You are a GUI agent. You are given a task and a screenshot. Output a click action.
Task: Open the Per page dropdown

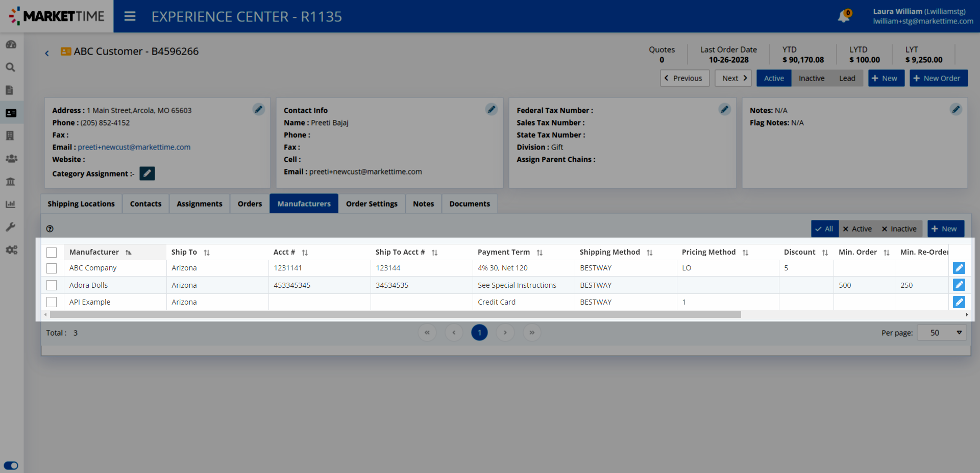941,333
